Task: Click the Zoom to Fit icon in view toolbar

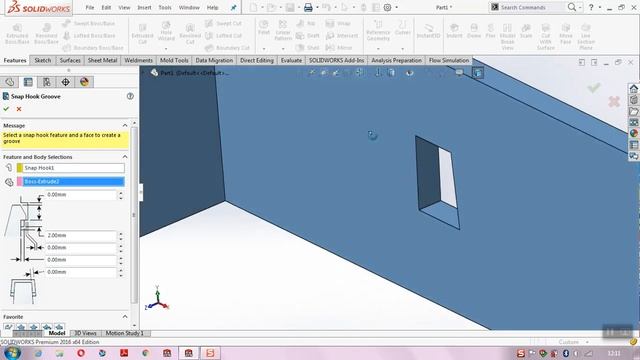Action: click(x=312, y=73)
